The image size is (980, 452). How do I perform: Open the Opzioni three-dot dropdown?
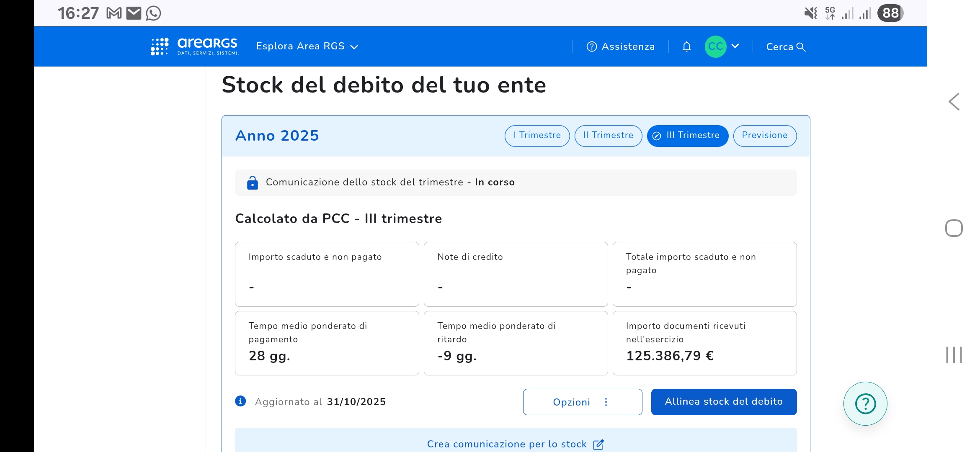pos(582,402)
